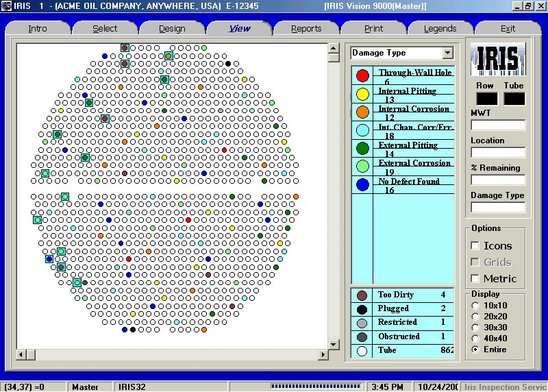
Task: Click the cyan Int. Chan. Corr/Err. swatch
Action: [362, 130]
